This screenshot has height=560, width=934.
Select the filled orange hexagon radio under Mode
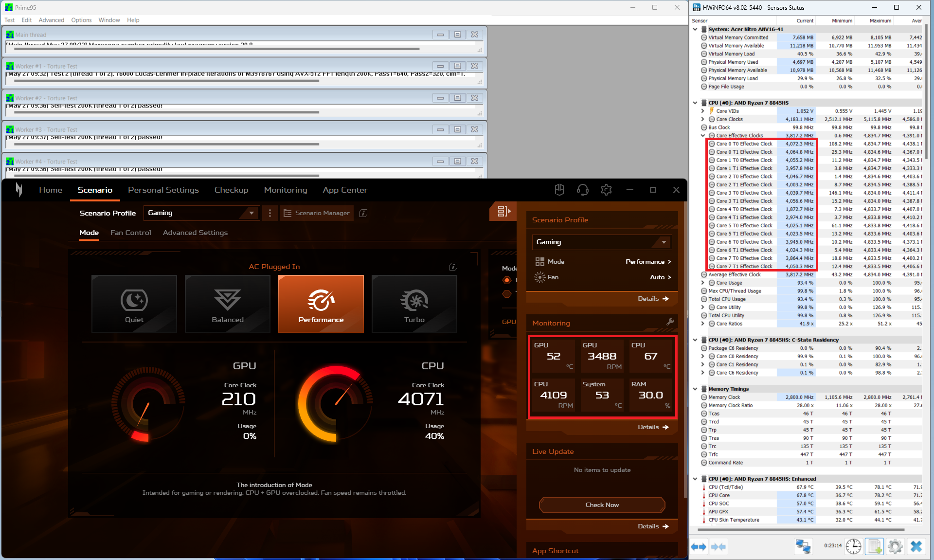(507, 280)
